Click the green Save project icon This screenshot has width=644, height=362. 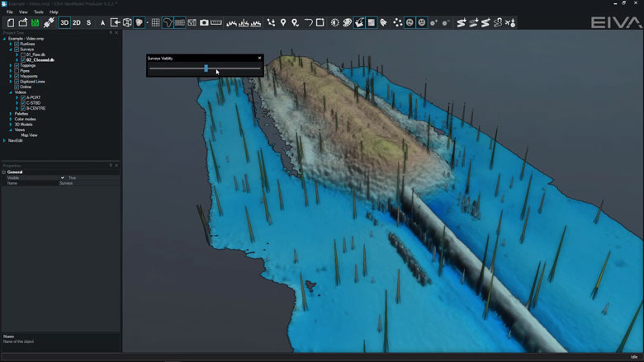point(36,22)
